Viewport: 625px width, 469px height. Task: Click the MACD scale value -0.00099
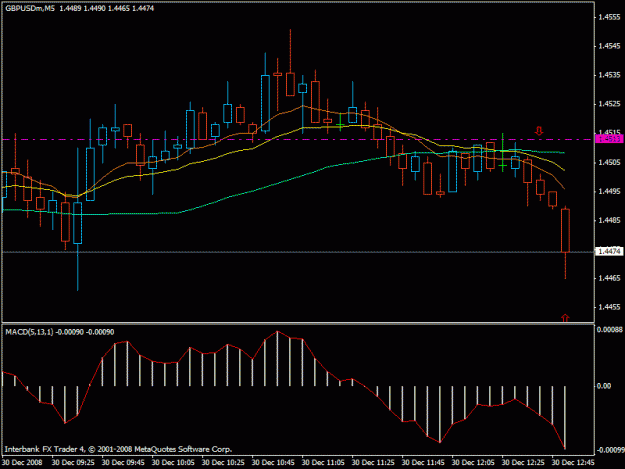pyautogui.click(x=610, y=450)
